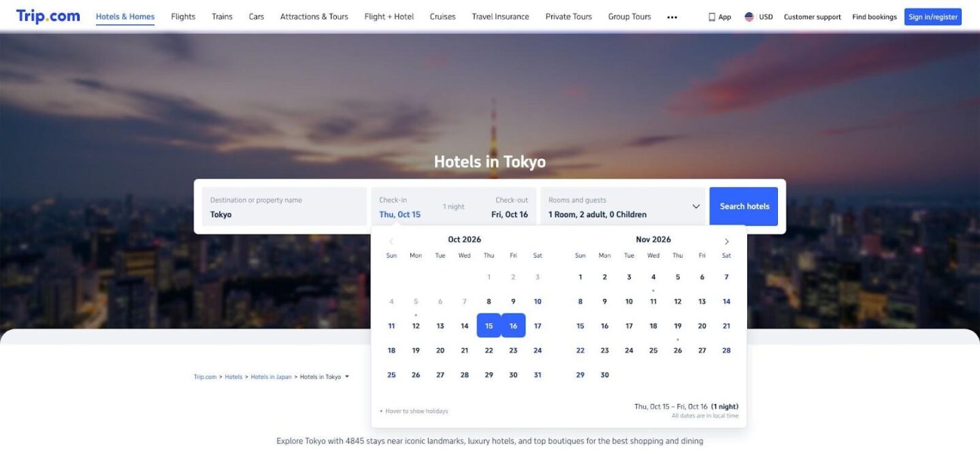Open Cars tab
The image size is (980, 459).
257,17
